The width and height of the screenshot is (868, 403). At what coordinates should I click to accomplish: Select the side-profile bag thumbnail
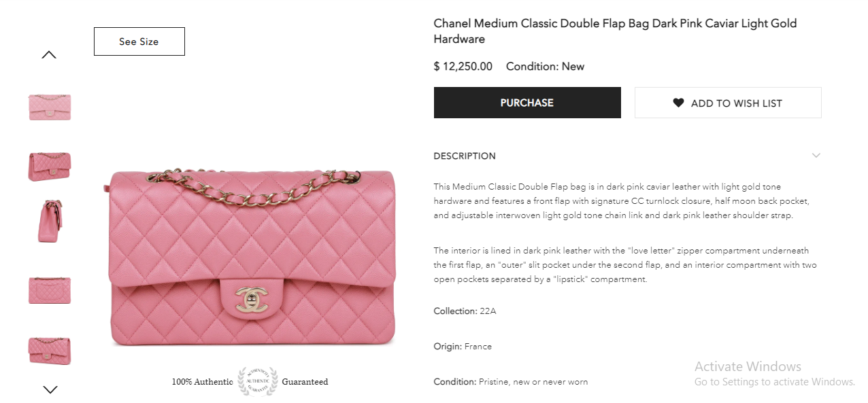click(50, 222)
